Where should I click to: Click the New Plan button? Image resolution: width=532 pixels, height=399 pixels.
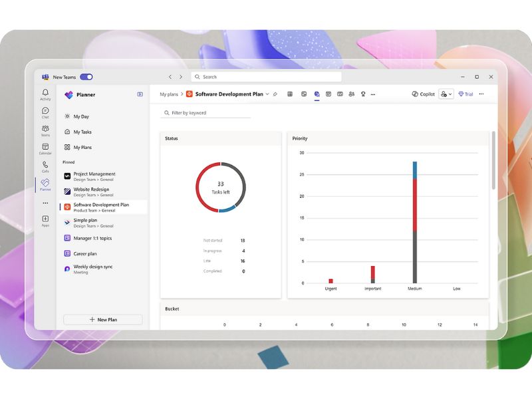point(102,320)
